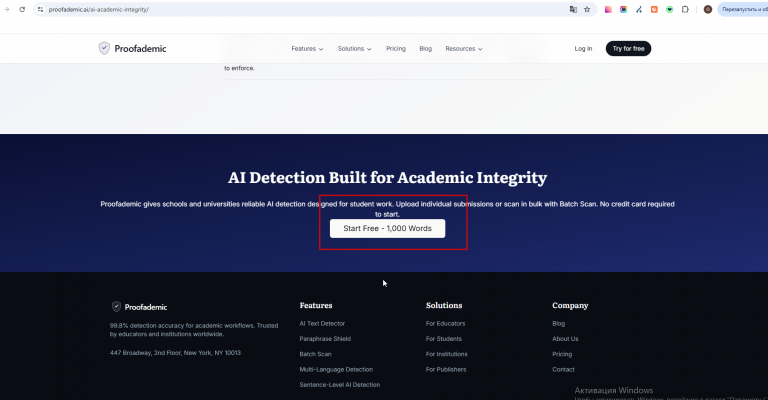Click the 99.8% detection accuracy footer text

click(194, 329)
